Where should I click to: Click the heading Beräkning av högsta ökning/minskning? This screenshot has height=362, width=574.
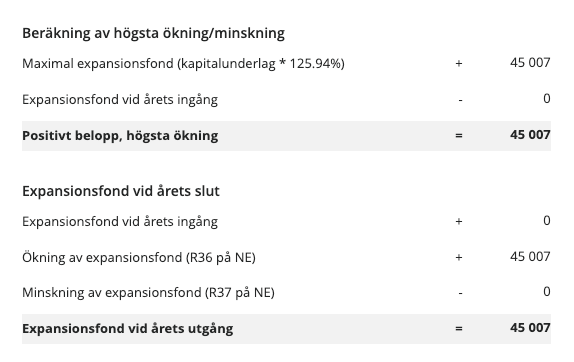coord(153,33)
